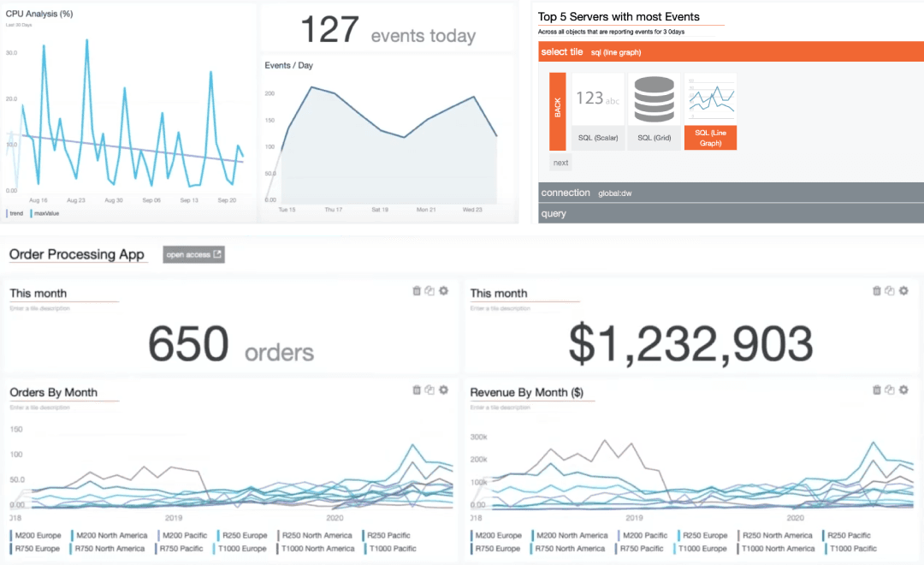
Task: Open gear settings for Revenue By Month tile
Action: point(903,390)
